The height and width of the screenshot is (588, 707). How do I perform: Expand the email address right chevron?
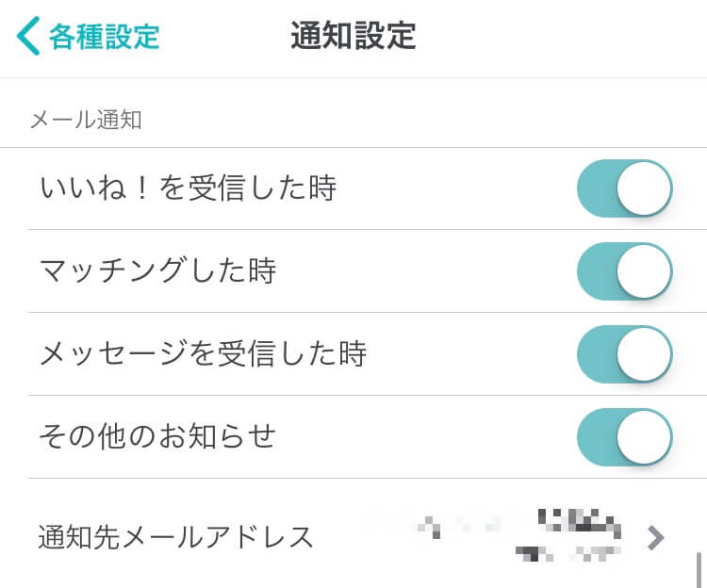click(x=656, y=538)
